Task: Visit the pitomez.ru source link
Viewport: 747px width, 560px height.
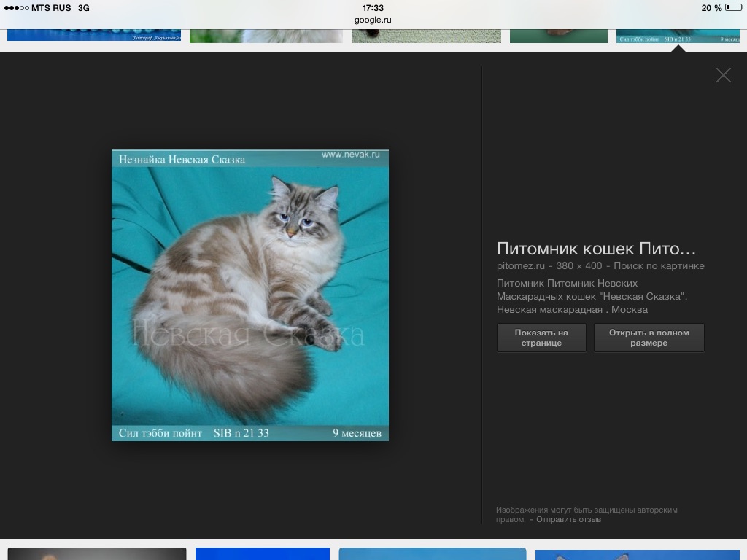Action: coord(520,266)
